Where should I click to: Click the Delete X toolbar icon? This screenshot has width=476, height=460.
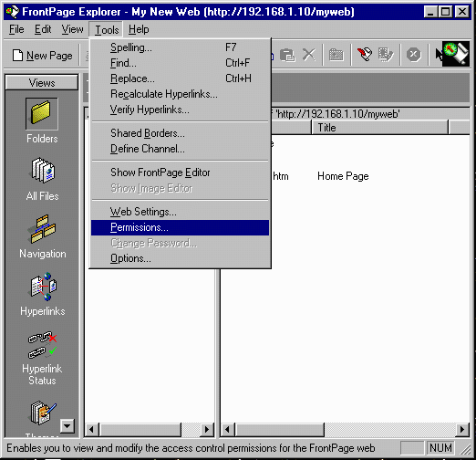pos(309,55)
